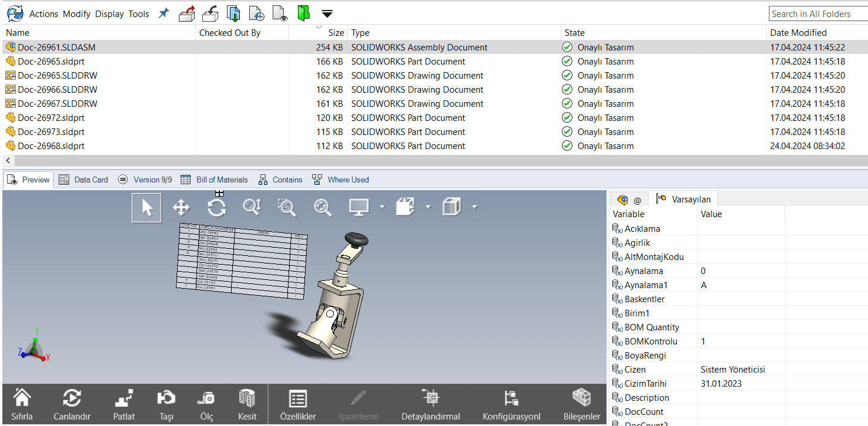This screenshot has width=868, height=426.
Task: Open the Kesit section tool
Action: pos(247,405)
